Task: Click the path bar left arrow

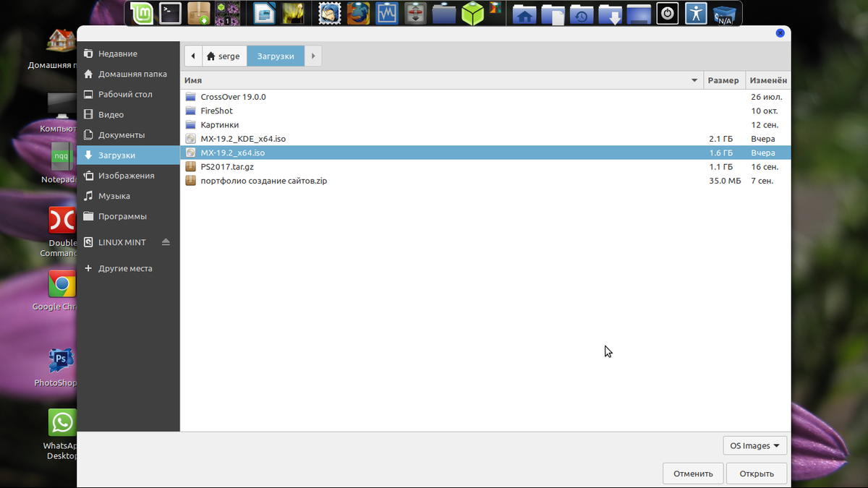Action: pyautogui.click(x=193, y=56)
